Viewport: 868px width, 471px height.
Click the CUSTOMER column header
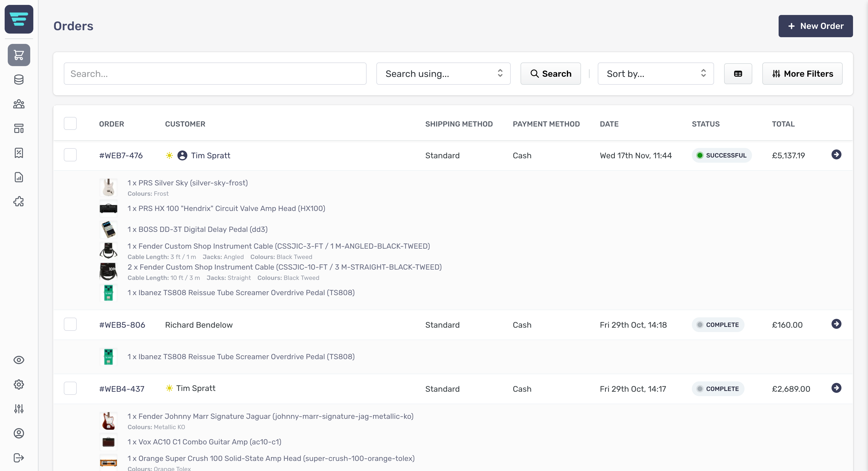point(185,124)
